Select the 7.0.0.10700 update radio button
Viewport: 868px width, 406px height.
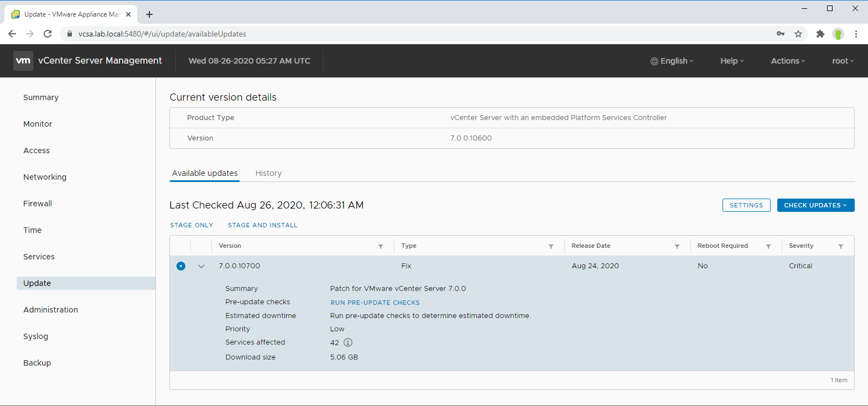tap(181, 266)
